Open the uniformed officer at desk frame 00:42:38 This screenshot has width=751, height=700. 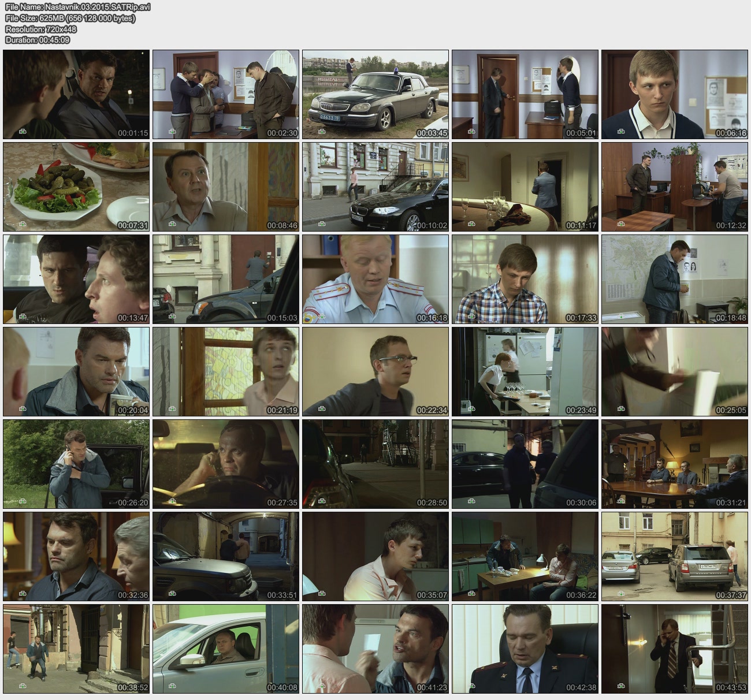525,649
